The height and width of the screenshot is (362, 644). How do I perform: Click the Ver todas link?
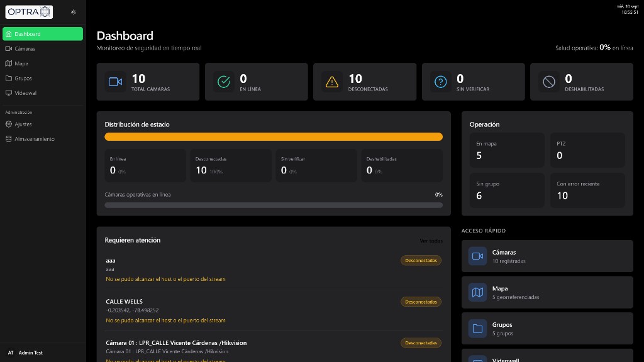coord(431,241)
